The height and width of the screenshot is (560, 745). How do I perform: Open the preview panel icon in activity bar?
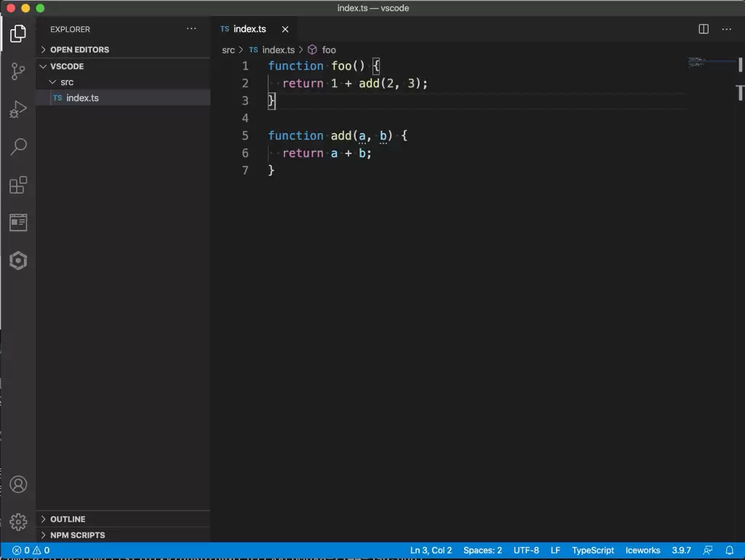[x=18, y=223]
